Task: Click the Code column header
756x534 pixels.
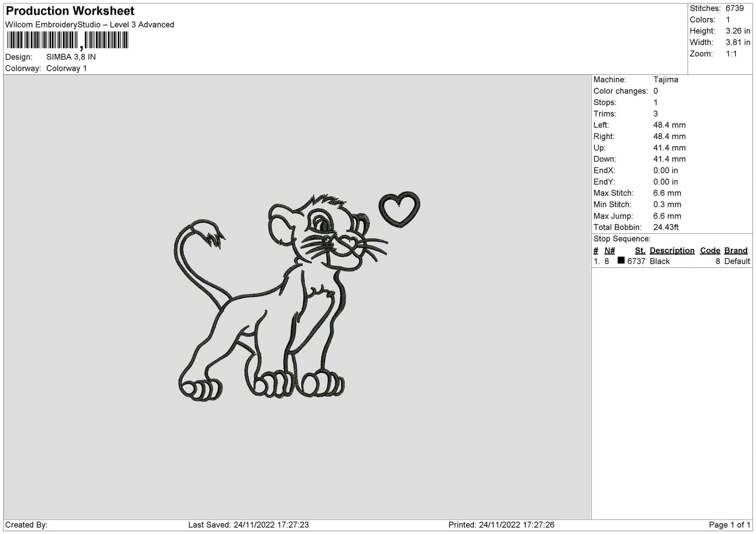Action: (x=710, y=251)
